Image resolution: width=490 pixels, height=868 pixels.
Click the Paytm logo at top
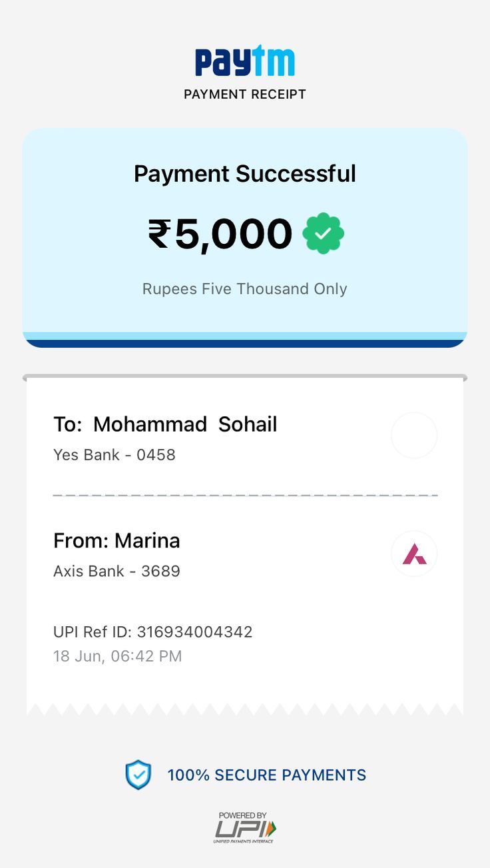(244, 61)
